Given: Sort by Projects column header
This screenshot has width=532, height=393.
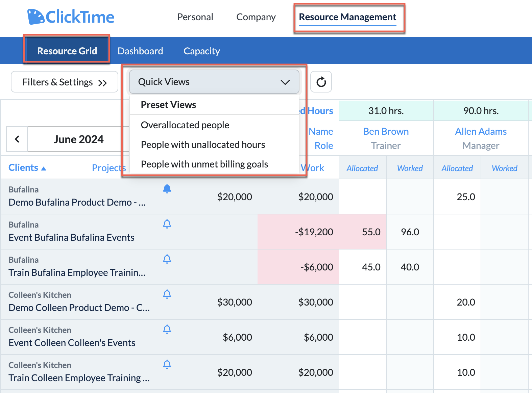Looking at the screenshot, I should click(x=109, y=168).
